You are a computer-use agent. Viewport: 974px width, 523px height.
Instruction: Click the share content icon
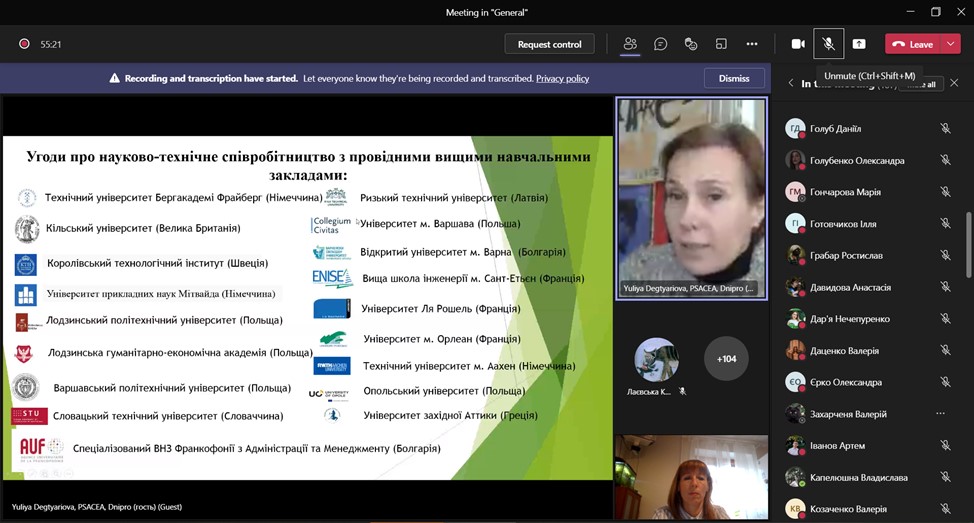[x=859, y=44]
